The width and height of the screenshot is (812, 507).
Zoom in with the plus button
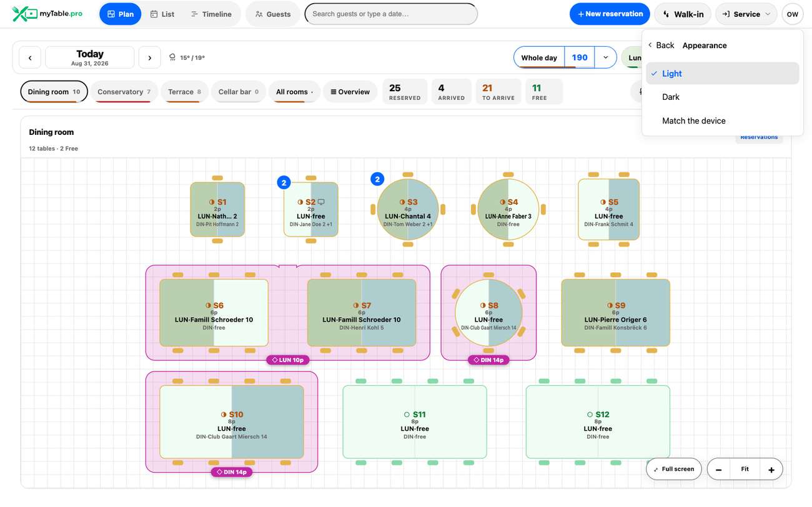tap(771, 470)
